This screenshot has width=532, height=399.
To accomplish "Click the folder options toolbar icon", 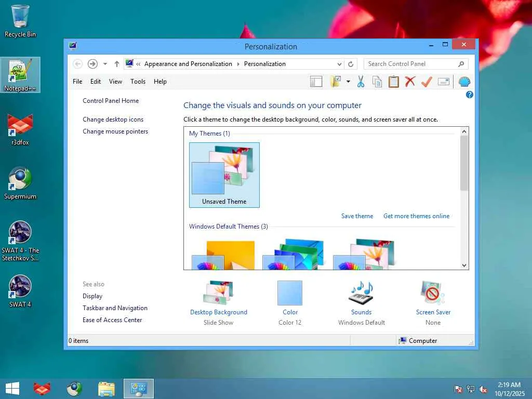I will point(336,82).
